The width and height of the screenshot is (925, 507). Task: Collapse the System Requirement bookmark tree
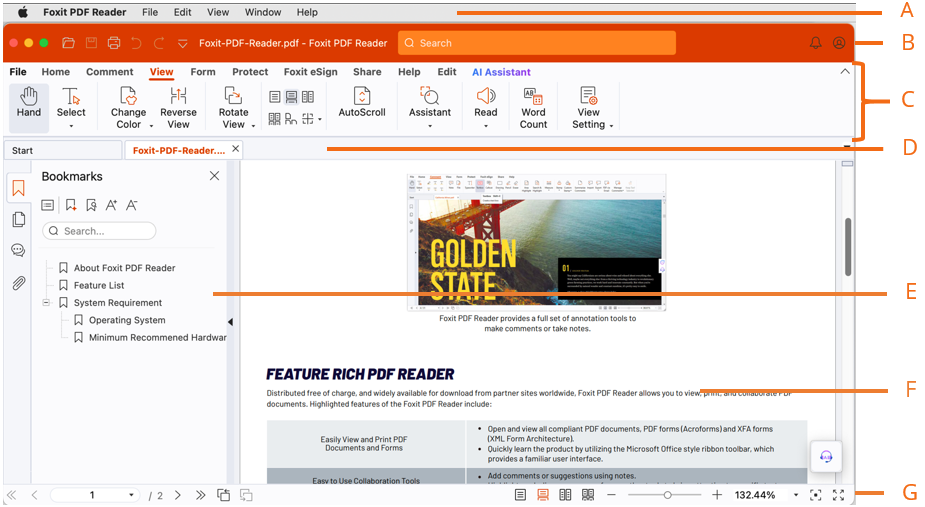pos(46,302)
